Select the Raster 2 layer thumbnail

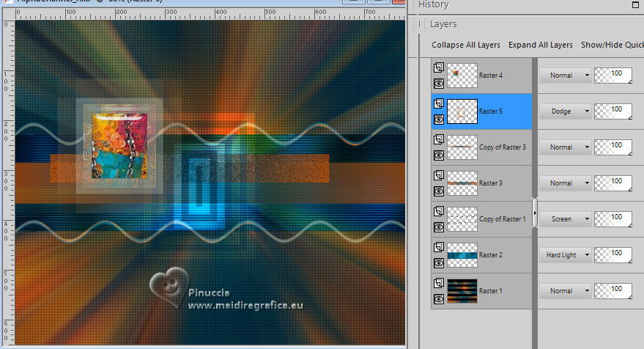(x=462, y=255)
